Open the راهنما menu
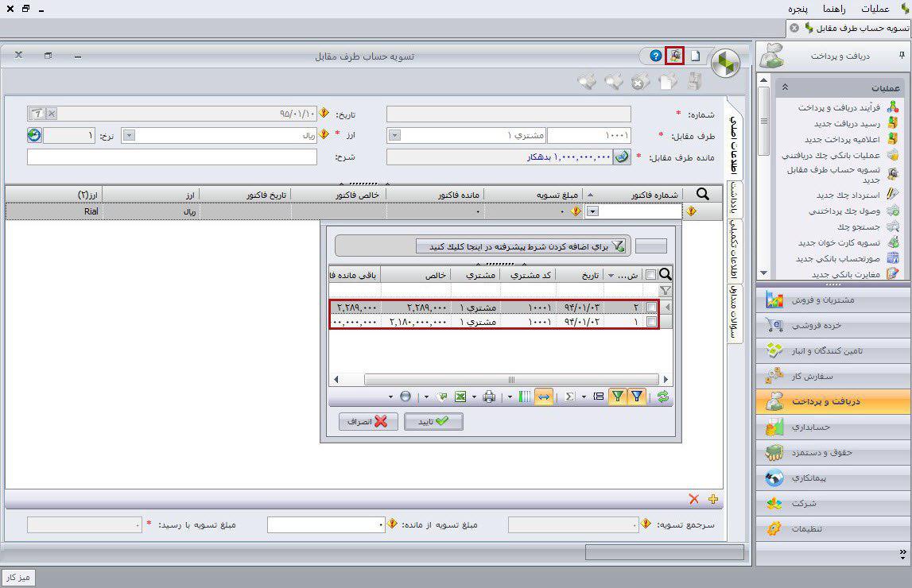The height and width of the screenshot is (588, 912). tap(834, 9)
